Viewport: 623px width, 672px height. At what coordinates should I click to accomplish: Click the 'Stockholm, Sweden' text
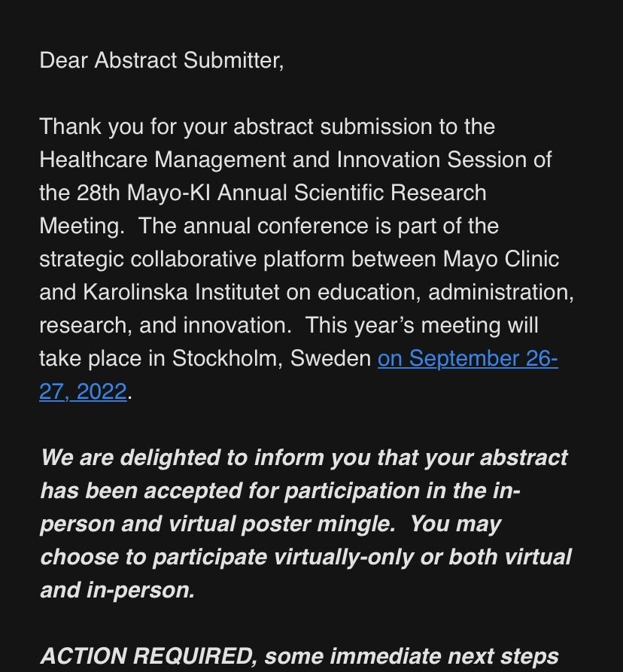point(272,359)
